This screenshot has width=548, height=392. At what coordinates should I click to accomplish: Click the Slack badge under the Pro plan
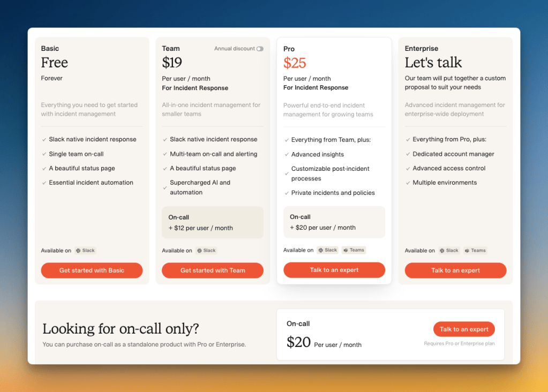coord(327,250)
